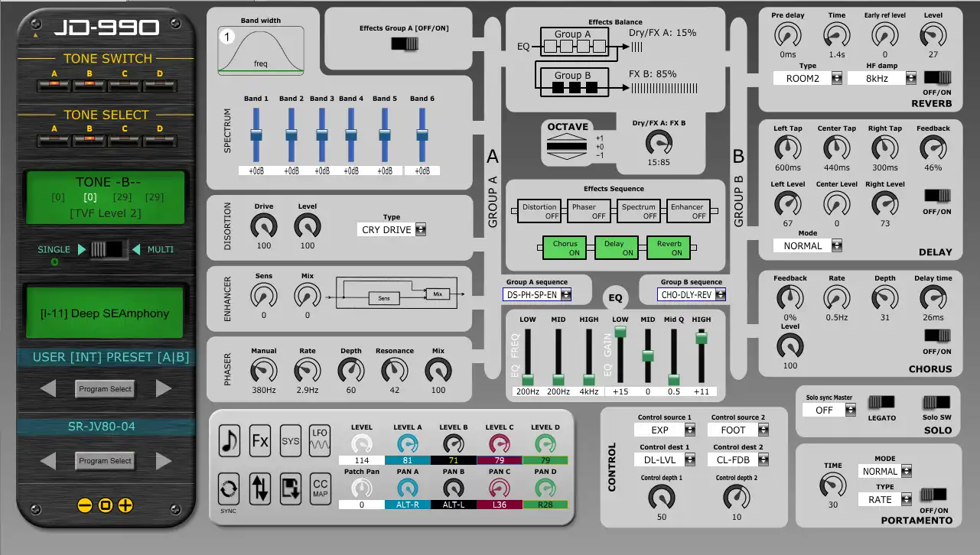This screenshot has width=980, height=555.
Task: Click the MULTI mode arrow icon
Action: click(137, 249)
